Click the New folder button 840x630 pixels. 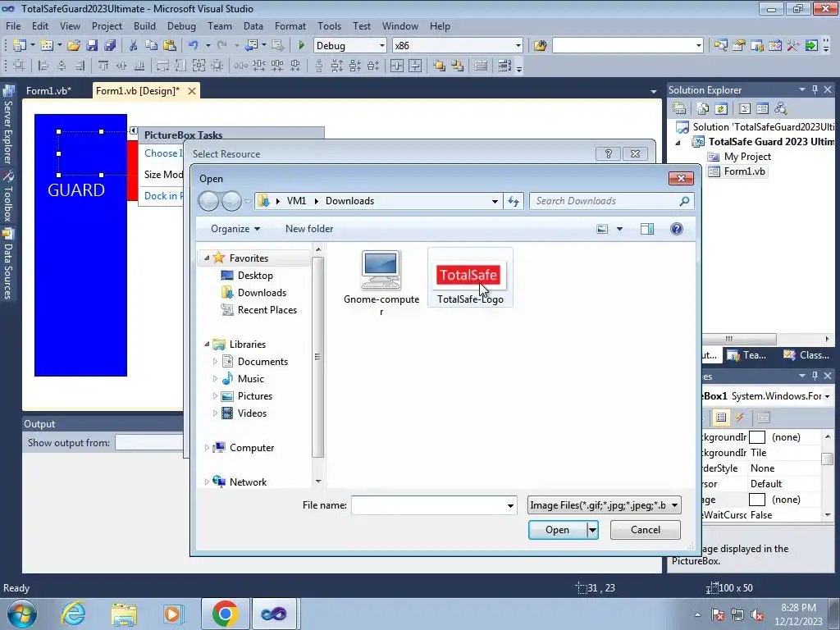[x=309, y=229]
